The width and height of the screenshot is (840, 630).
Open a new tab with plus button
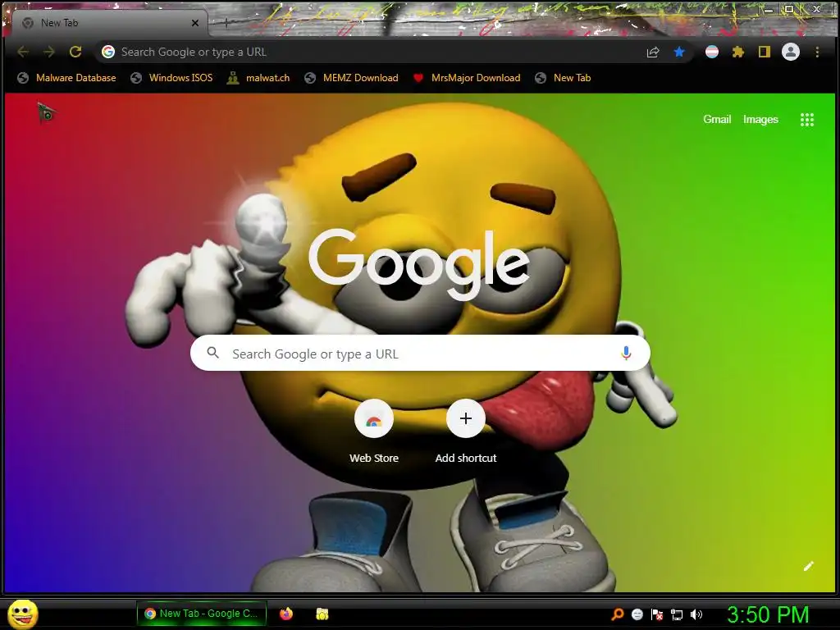point(226,23)
